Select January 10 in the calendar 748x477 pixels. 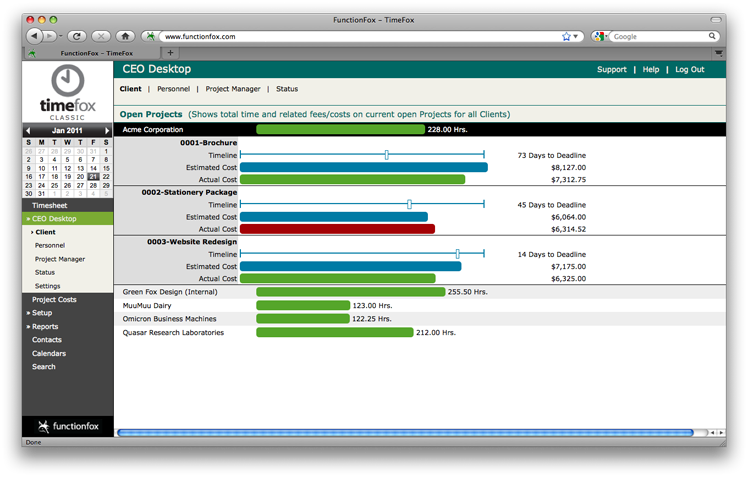(x=42, y=168)
